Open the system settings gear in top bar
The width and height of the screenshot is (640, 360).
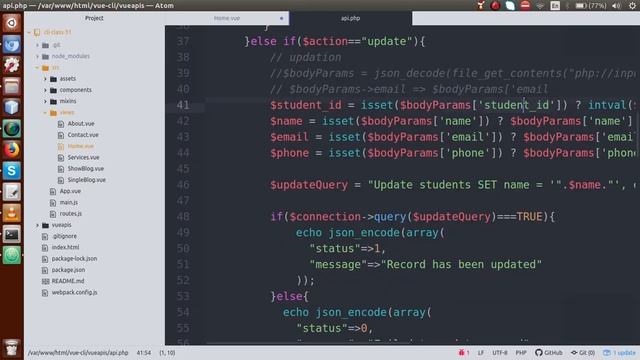tap(632, 5)
